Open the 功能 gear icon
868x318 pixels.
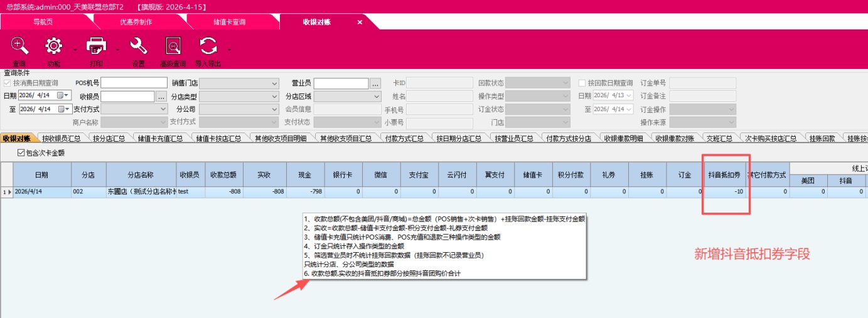[x=54, y=46]
